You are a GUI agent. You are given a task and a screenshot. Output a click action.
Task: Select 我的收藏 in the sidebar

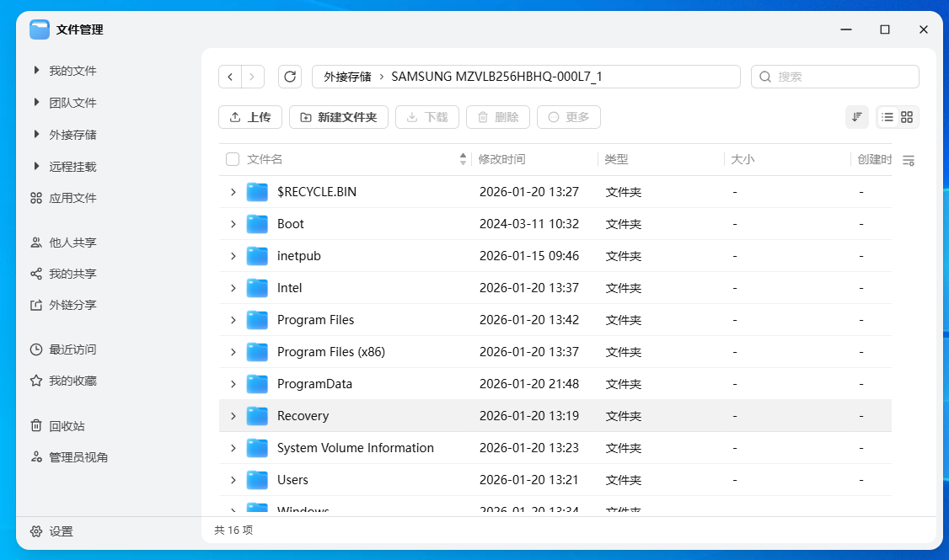coord(72,381)
